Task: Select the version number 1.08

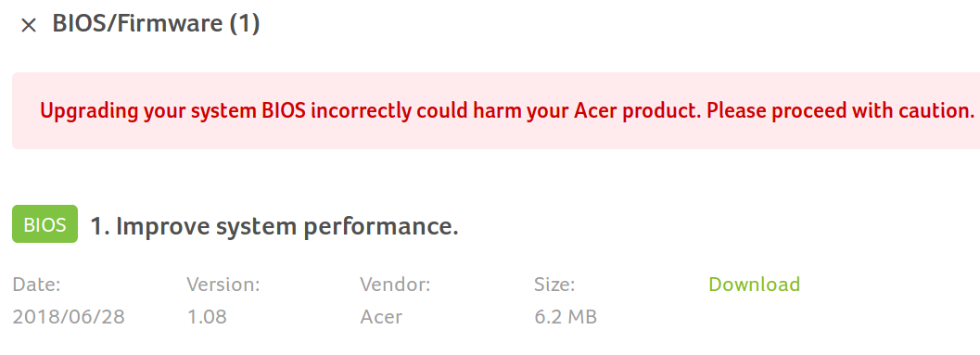Action: (207, 317)
